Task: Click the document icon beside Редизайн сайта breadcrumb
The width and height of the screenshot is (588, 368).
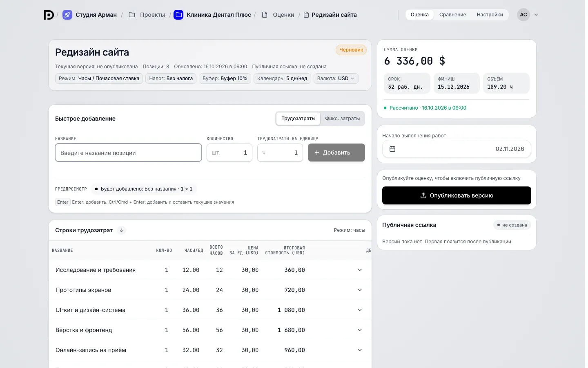Action: click(306, 15)
